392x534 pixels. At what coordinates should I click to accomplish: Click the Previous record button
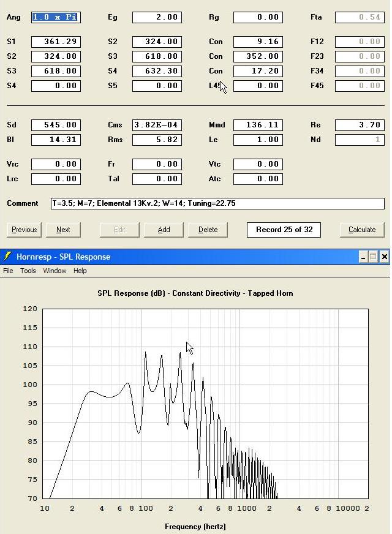[x=24, y=230]
